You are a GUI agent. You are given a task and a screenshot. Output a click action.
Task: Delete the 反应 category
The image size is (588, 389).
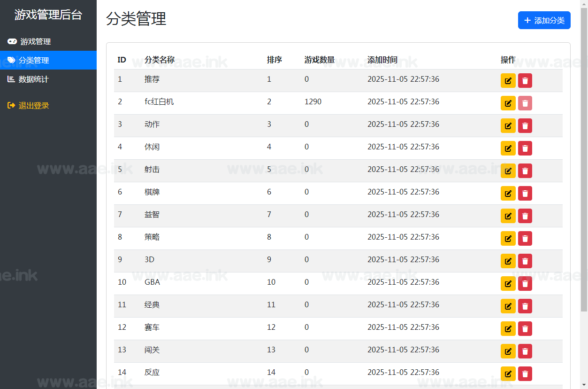pyautogui.click(x=525, y=373)
